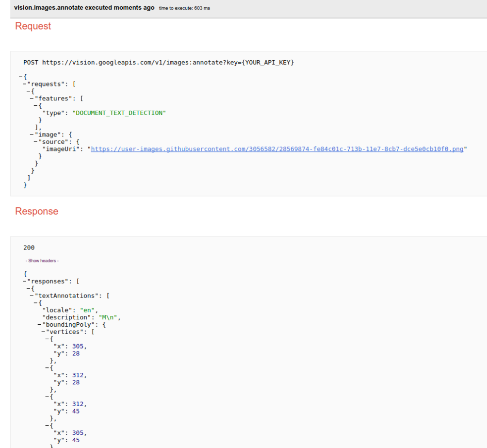
Task: Collapse the "vertices" array
Action: (x=43, y=332)
